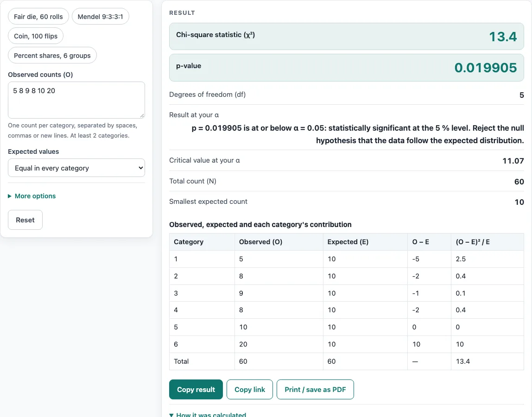The width and height of the screenshot is (532, 417).
Task: Click the observed value 9 in category 3
Action: (x=241, y=293)
